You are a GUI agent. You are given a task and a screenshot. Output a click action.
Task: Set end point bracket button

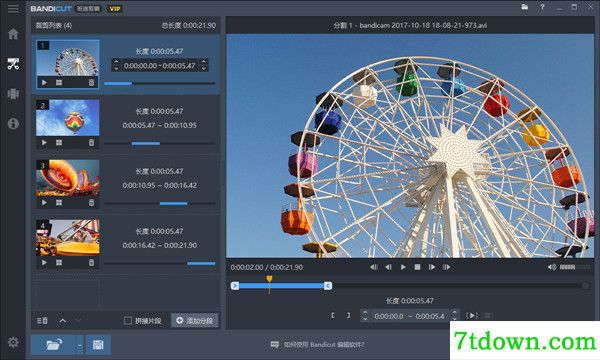click(x=348, y=316)
